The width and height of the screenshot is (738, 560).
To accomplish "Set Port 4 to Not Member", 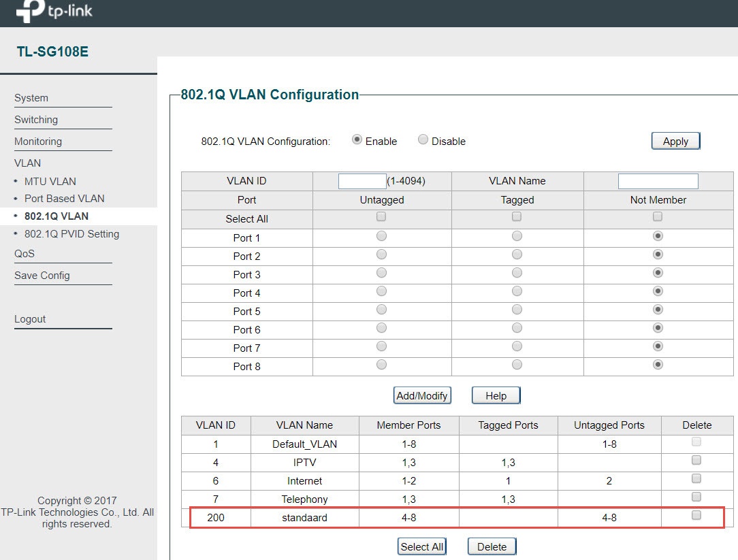I will coord(658,291).
